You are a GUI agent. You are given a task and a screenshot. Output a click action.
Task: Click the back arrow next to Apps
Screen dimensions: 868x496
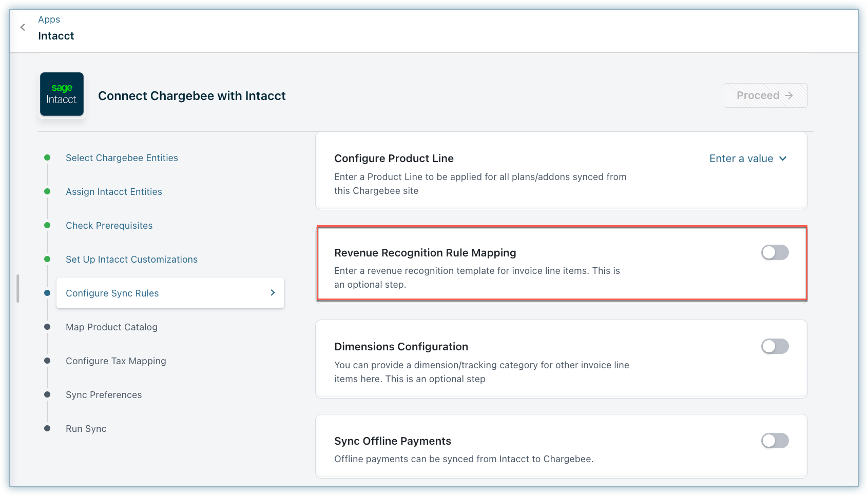click(23, 27)
